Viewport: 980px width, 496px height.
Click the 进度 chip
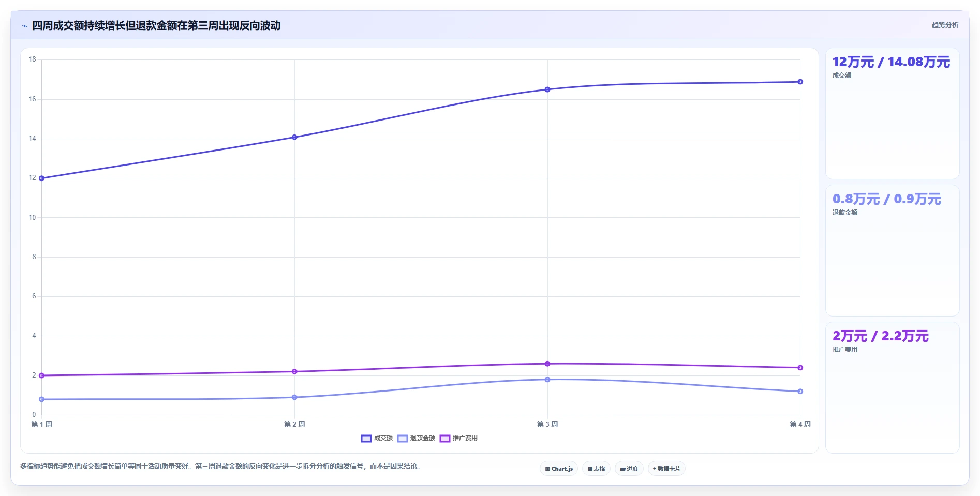(629, 469)
